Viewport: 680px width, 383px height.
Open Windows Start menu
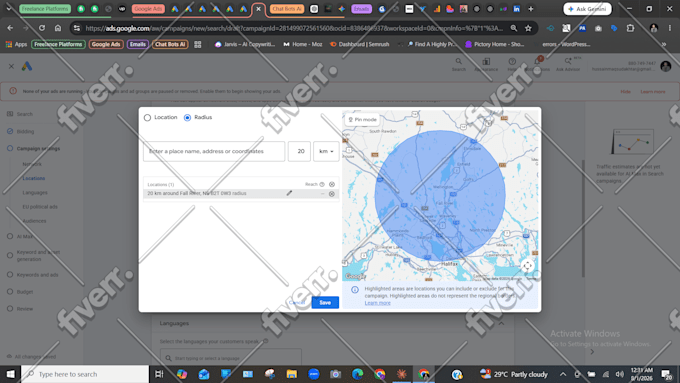pyautogui.click(x=10, y=374)
